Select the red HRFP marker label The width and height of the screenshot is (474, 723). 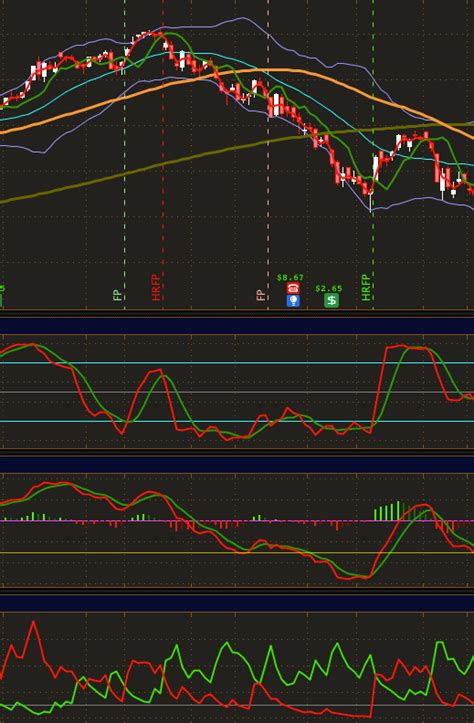pos(156,287)
